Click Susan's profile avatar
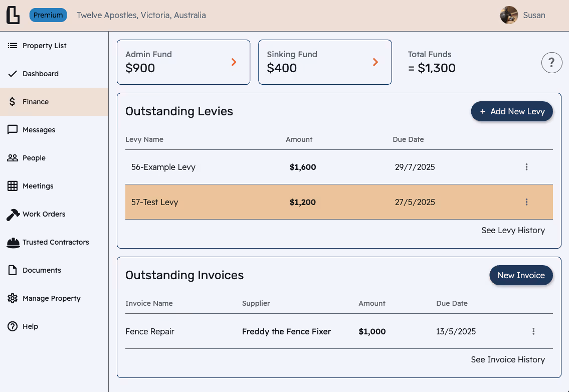 pos(509,15)
